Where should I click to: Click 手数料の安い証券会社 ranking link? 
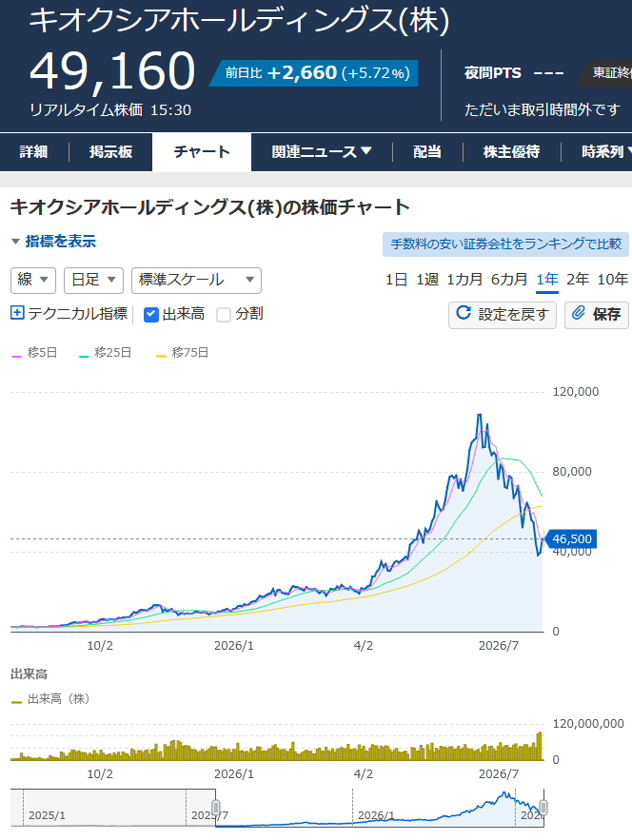pos(505,244)
